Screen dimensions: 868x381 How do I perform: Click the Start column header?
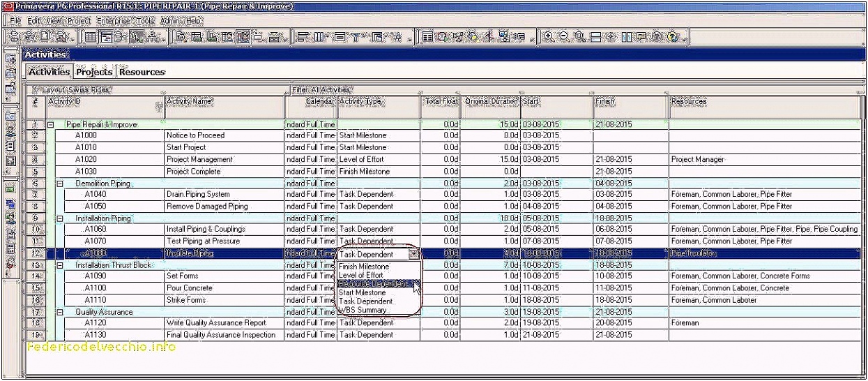556,107
